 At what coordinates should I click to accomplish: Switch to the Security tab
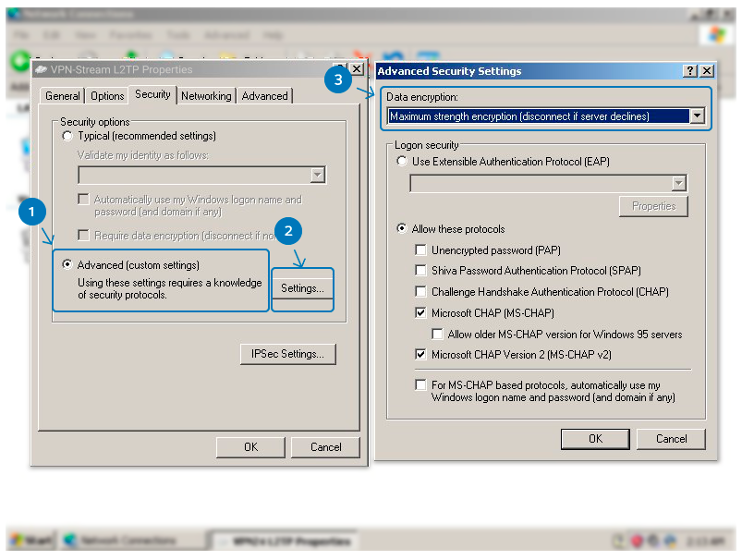coord(152,94)
